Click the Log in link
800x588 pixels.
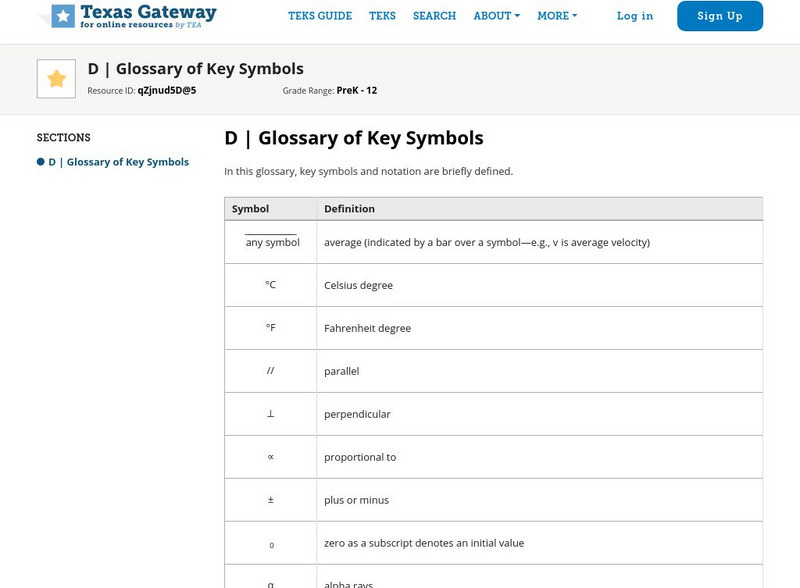point(635,16)
